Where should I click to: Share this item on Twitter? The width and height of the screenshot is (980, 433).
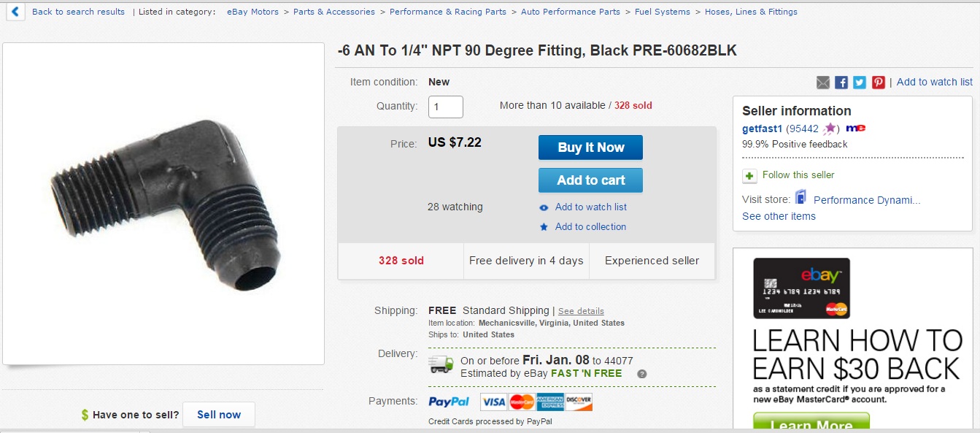(x=860, y=83)
